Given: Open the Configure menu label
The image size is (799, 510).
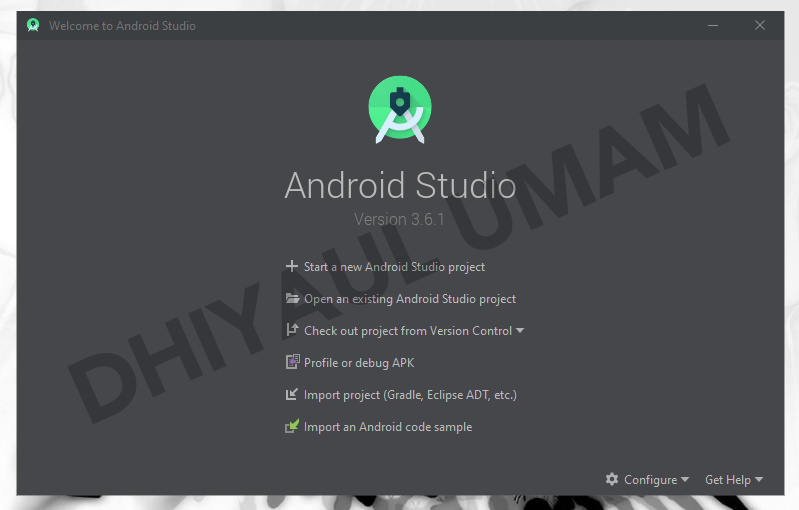Looking at the screenshot, I should (650, 480).
